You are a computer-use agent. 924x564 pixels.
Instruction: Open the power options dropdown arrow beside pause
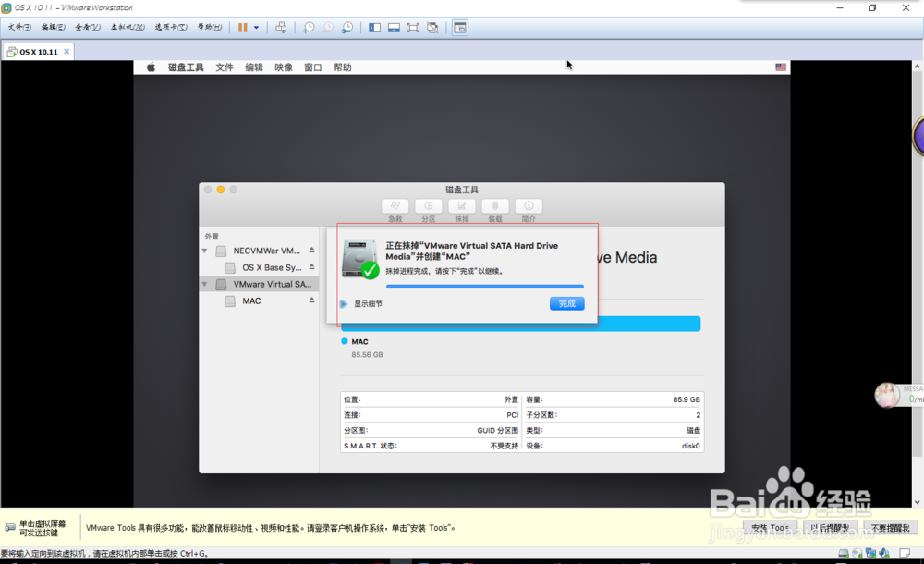256,28
